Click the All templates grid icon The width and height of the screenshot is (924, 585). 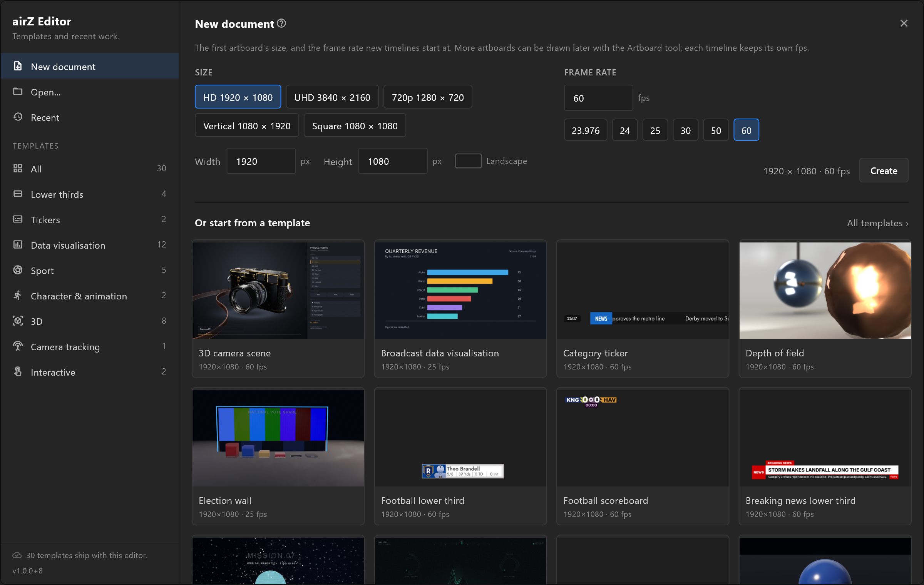18,169
